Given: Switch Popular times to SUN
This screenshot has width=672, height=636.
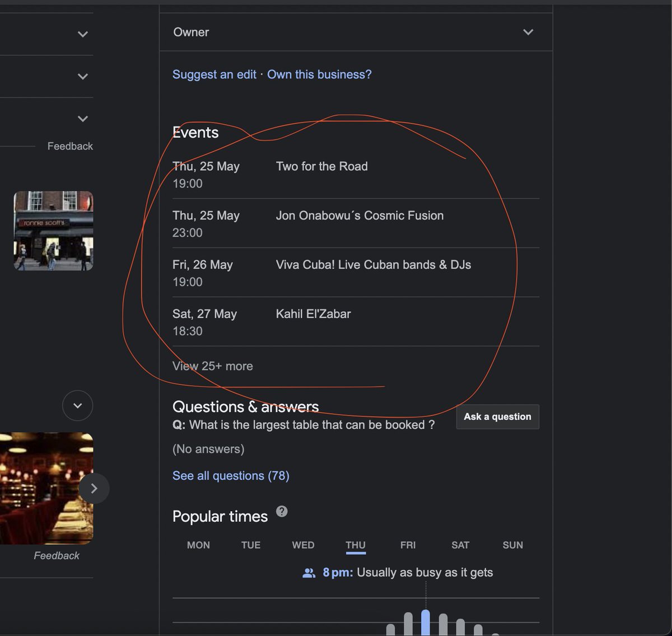Looking at the screenshot, I should point(513,545).
